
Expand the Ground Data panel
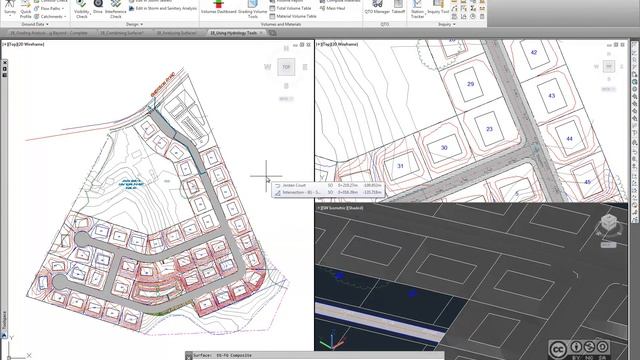coord(35,24)
